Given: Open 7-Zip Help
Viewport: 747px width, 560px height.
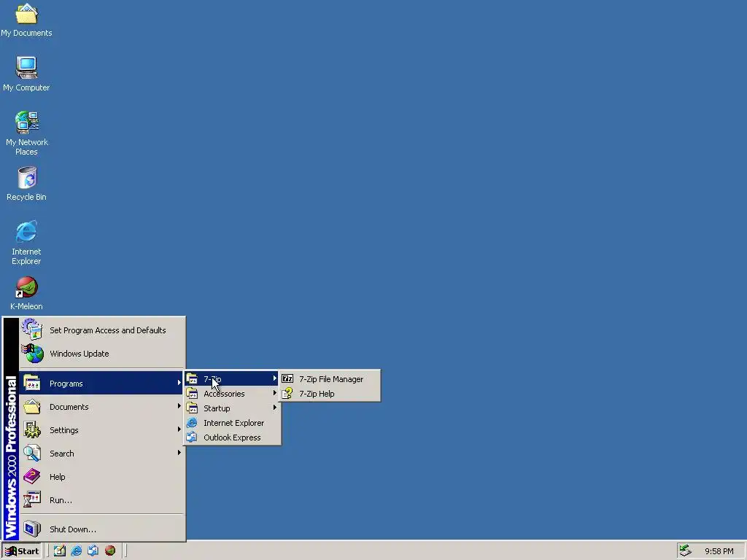Looking at the screenshot, I should (x=330, y=394).
